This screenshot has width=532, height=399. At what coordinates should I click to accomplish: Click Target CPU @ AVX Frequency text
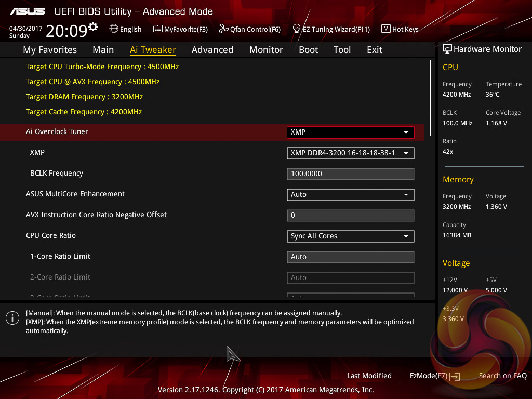tap(92, 82)
